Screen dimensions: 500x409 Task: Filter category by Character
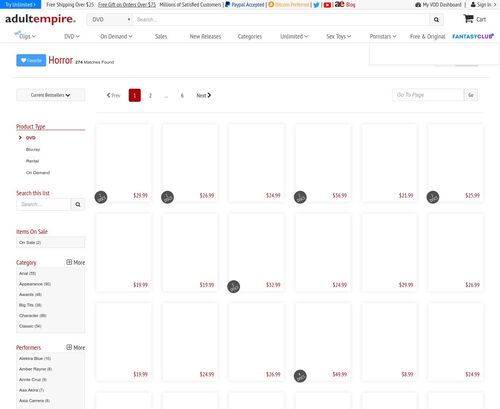pos(33,315)
